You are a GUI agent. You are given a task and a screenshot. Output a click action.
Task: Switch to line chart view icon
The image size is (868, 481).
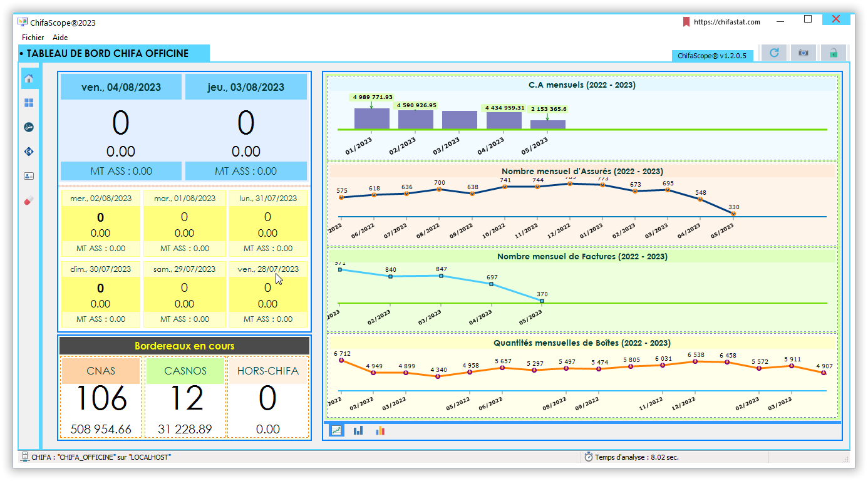coord(337,430)
